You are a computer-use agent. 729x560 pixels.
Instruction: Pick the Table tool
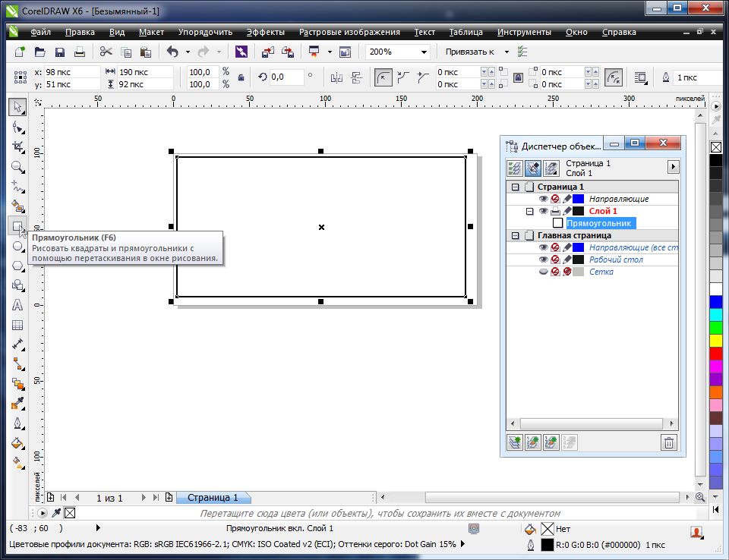click(17, 325)
